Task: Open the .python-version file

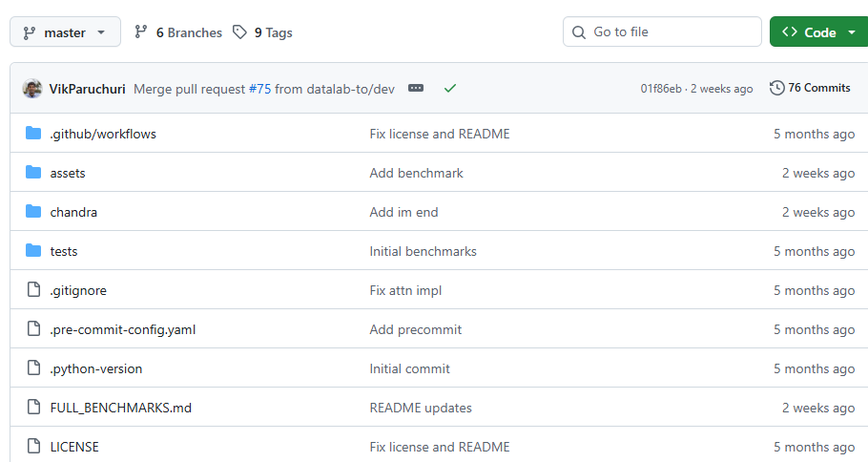Action: [x=96, y=369]
